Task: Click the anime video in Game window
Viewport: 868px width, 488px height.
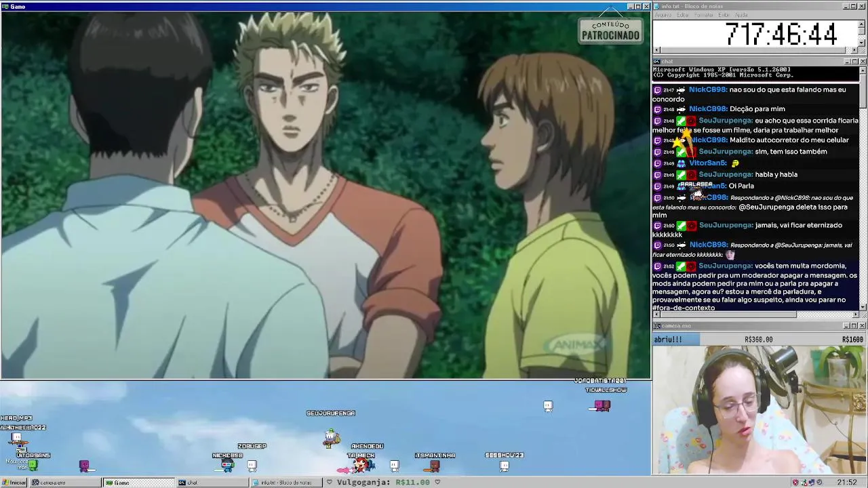Action: point(325,195)
